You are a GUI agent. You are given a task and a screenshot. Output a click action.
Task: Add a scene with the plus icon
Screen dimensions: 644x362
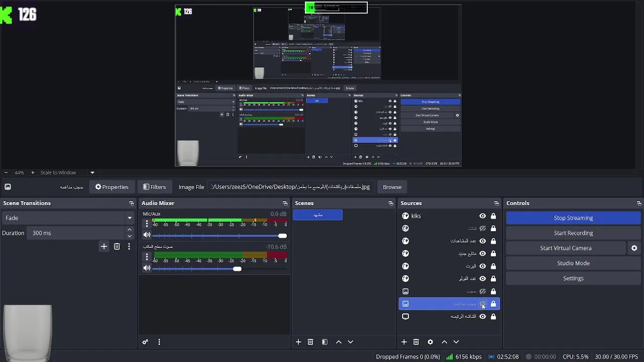pyautogui.click(x=298, y=342)
